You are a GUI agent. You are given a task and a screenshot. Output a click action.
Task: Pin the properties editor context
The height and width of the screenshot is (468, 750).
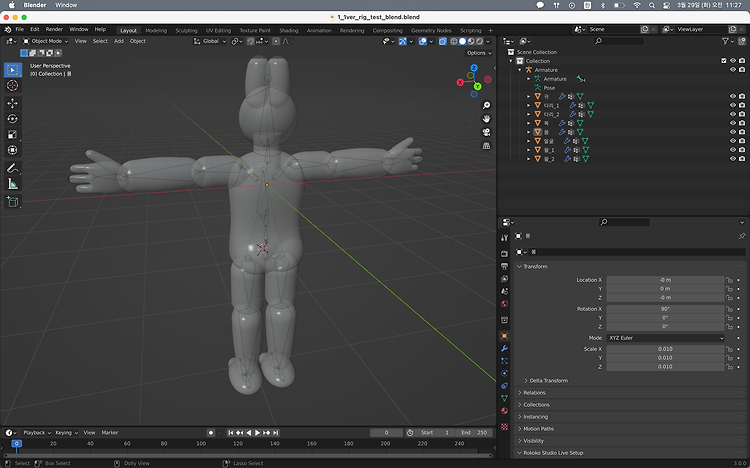(742, 236)
